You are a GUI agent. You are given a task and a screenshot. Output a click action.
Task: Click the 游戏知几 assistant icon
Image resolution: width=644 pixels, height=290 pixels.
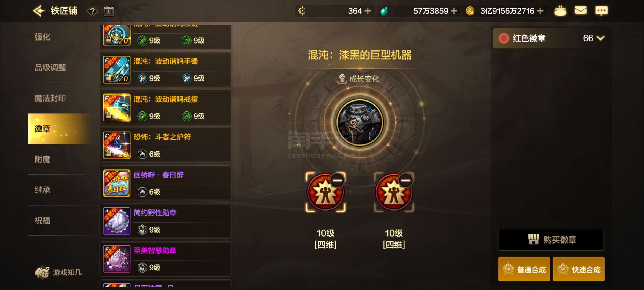pyautogui.click(x=42, y=272)
